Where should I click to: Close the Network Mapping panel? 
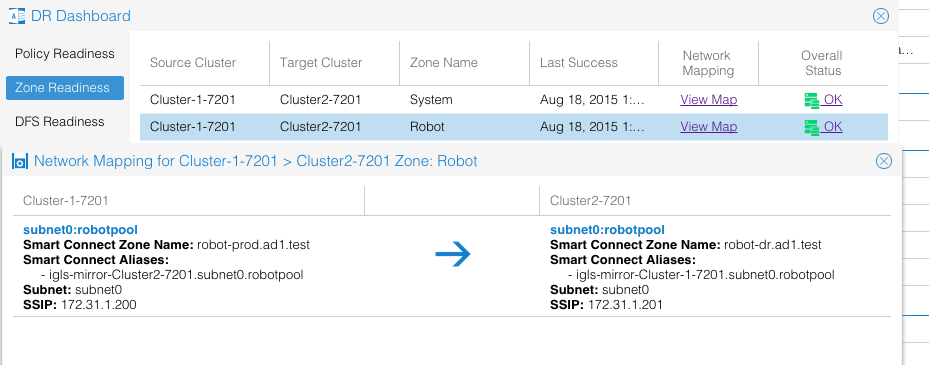point(884,161)
